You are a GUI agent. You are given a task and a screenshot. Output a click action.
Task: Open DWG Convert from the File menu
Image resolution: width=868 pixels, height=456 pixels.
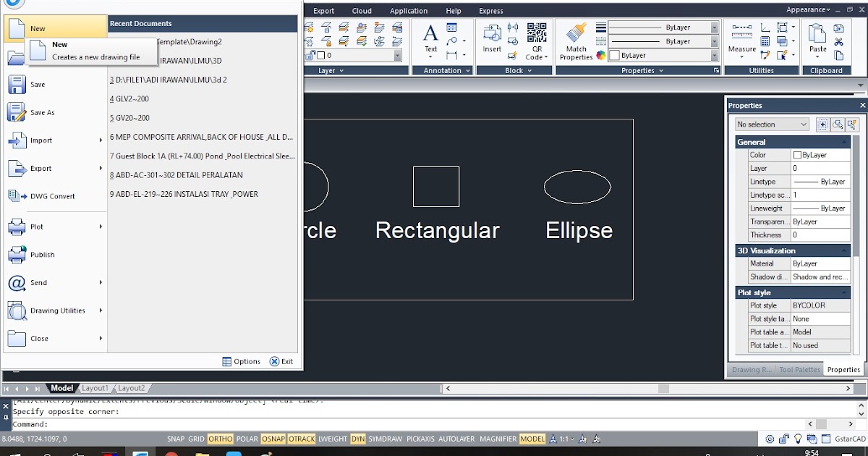(x=46, y=195)
